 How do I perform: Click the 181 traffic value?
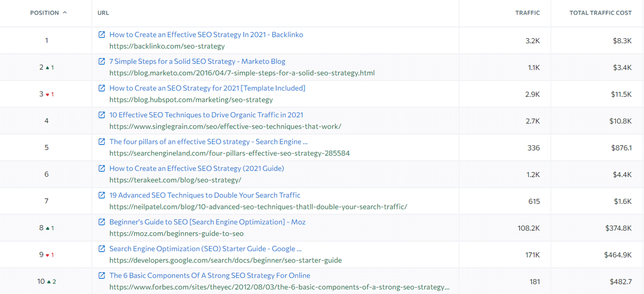[535, 281]
